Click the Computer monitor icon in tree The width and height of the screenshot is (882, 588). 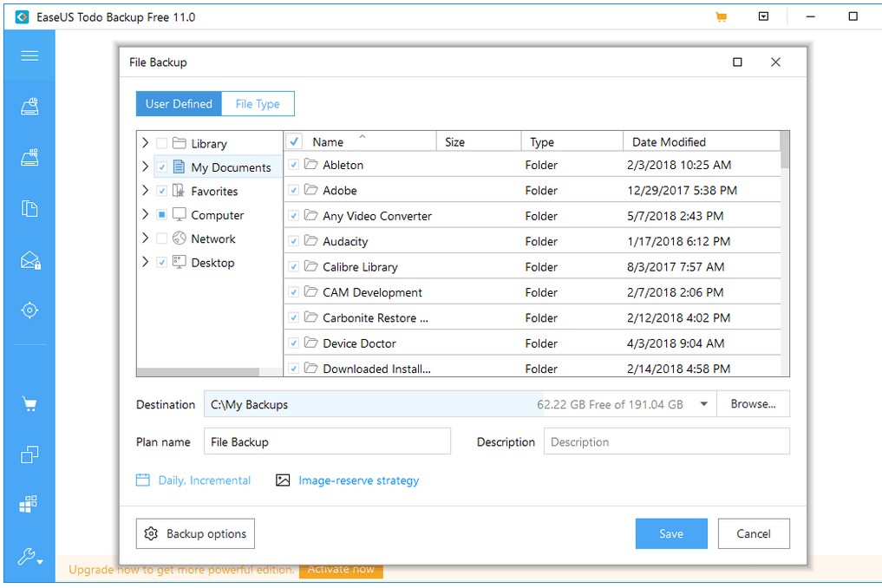coord(180,214)
